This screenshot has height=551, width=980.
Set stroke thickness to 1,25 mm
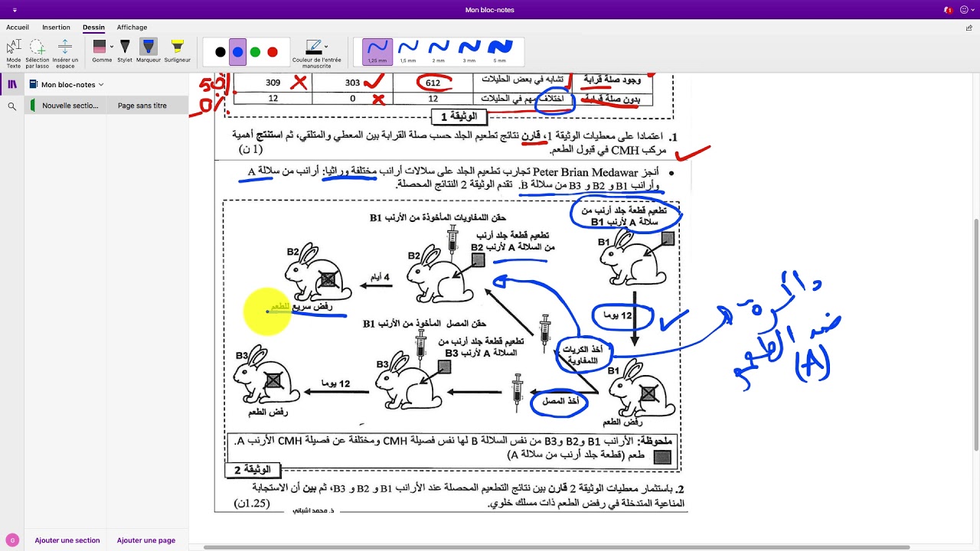coord(377,51)
